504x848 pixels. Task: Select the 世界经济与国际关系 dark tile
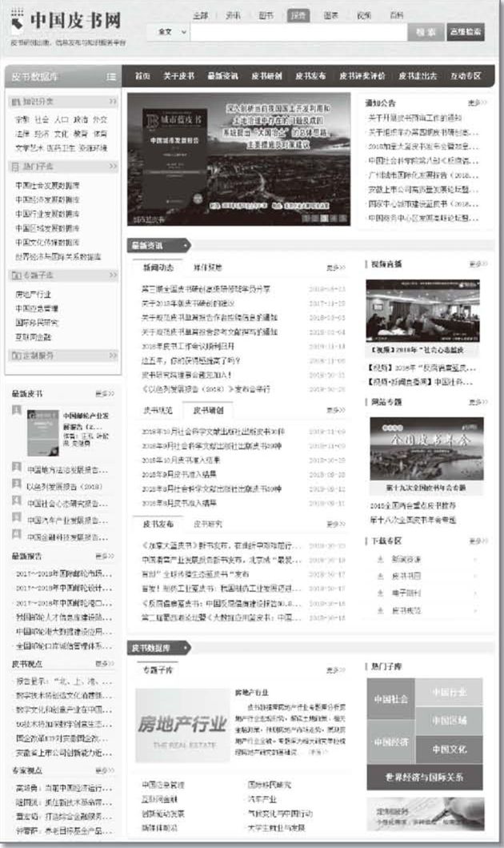coord(425,778)
